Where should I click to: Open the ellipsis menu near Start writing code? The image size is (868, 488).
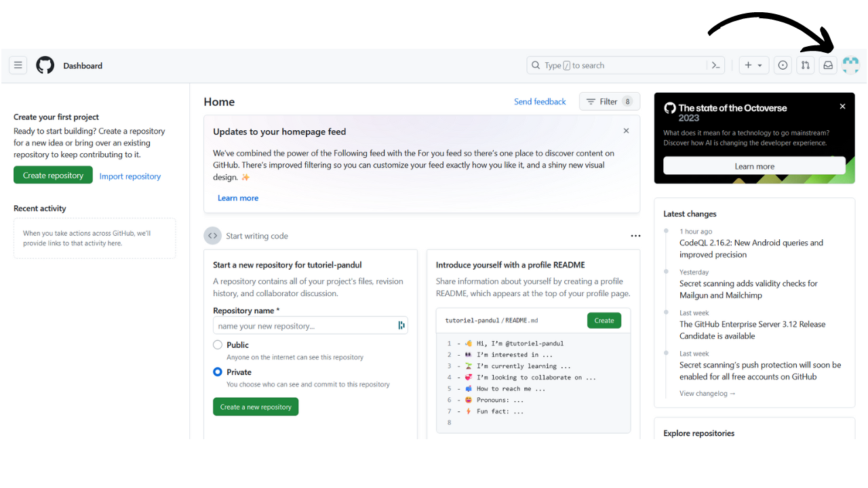pyautogui.click(x=635, y=235)
